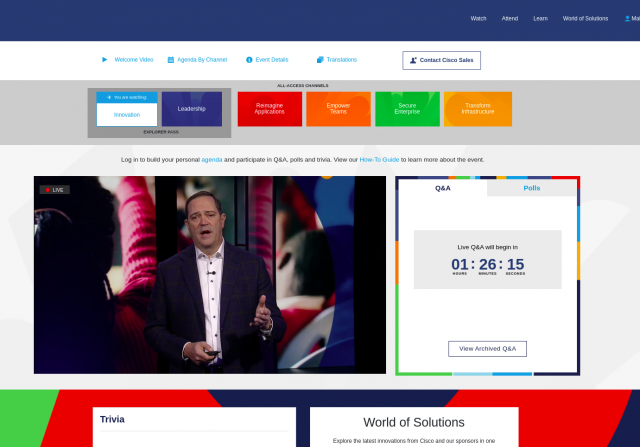Pick the Empower Teams channel tile
The width and height of the screenshot is (640, 447).
[338, 109]
